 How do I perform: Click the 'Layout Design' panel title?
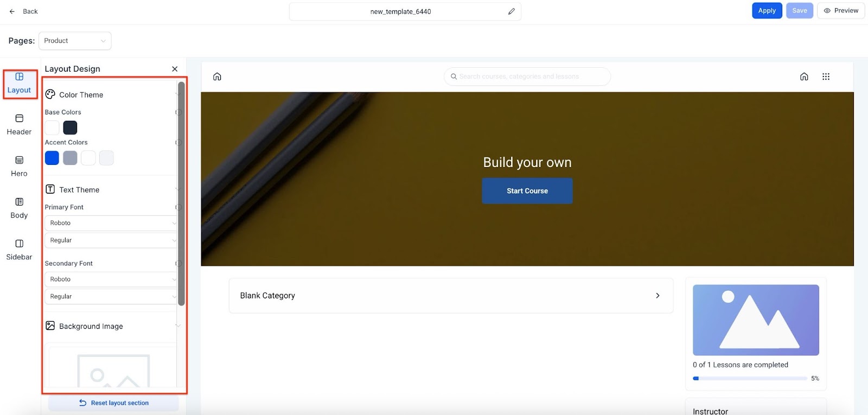coord(72,69)
